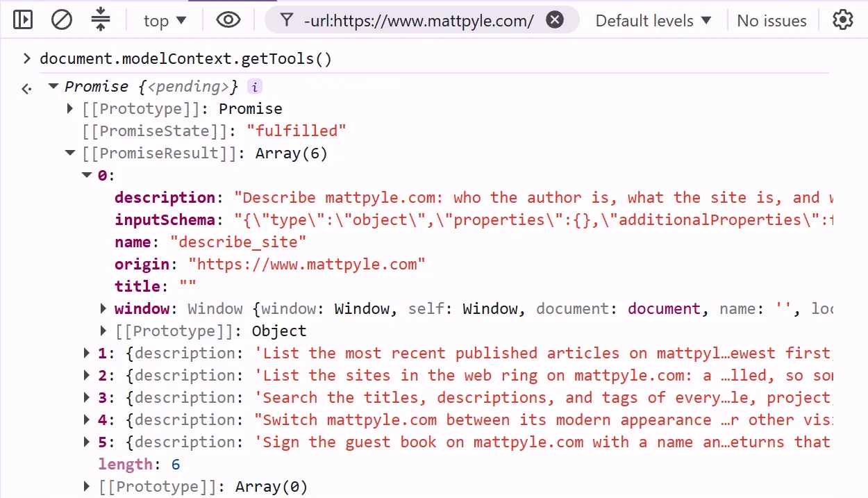868x498 pixels.
Task: Expand array item 4 about switching appearance
Action: pos(87,420)
